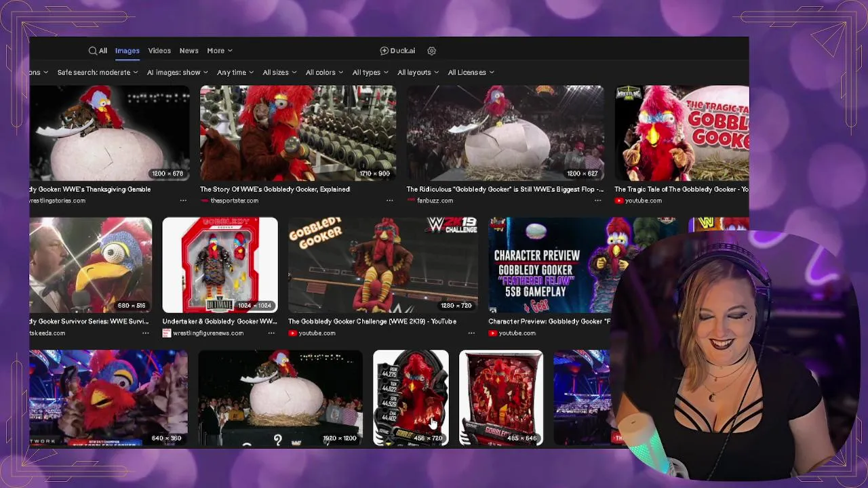Click the magnifier icon beside All

point(92,51)
